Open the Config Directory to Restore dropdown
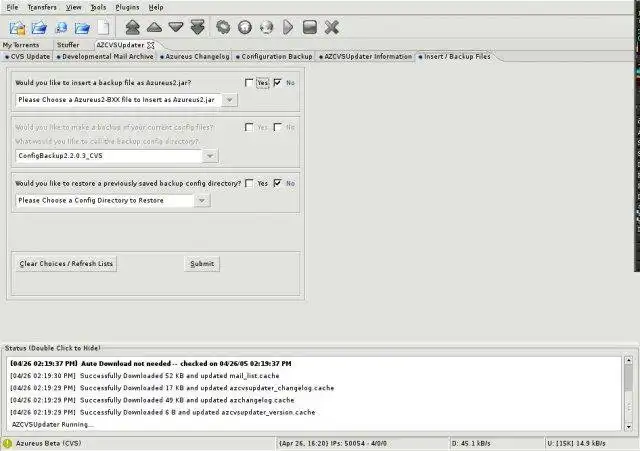 click(202, 200)
